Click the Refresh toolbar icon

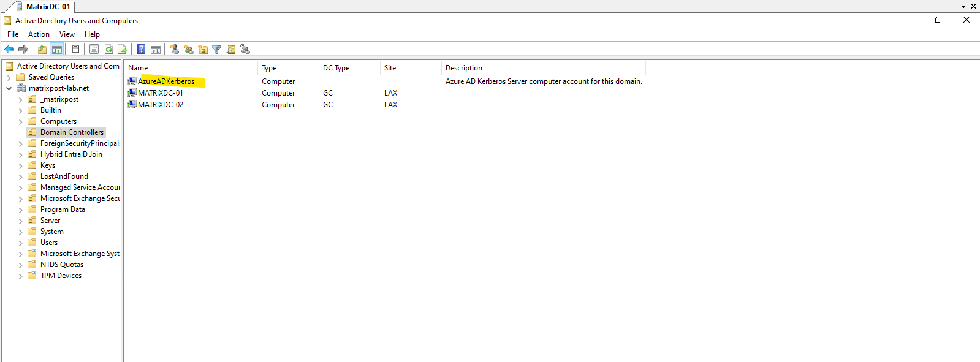pyautogui.click(x=108, y=50)
